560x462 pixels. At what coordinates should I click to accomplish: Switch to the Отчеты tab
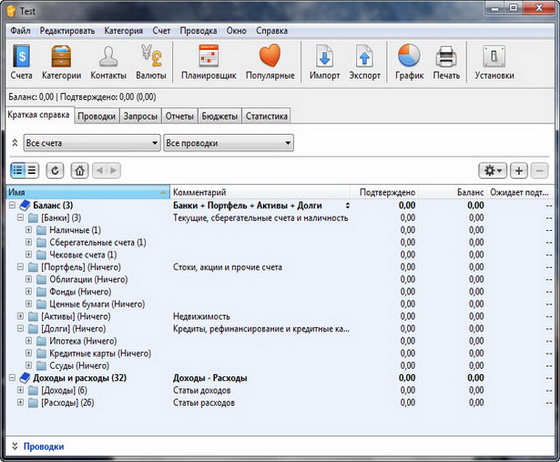coord(179,116)
